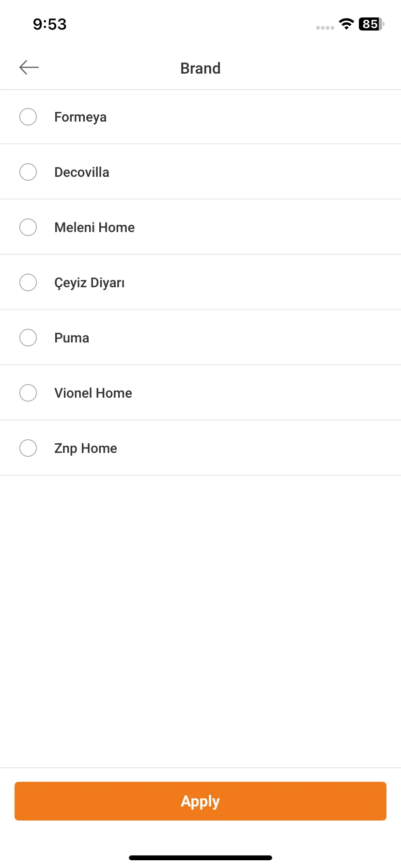The image size is (401, 868).
Task: Tap the Brand page title
Action: click(200, 68)
